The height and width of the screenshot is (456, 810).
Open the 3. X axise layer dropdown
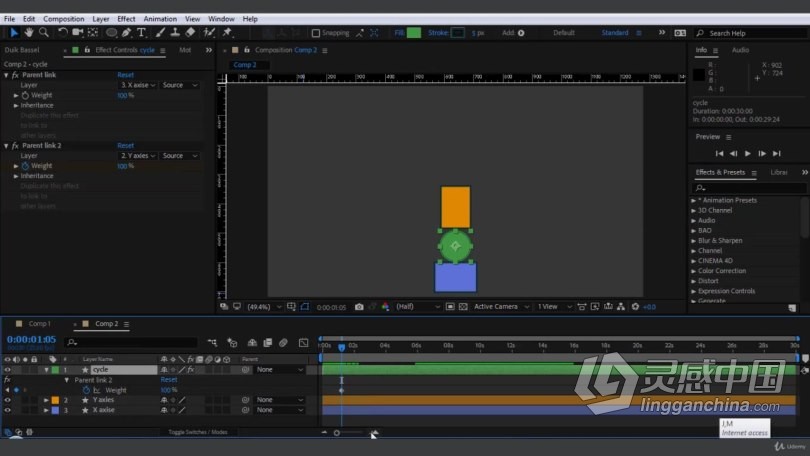pos(138,85)
